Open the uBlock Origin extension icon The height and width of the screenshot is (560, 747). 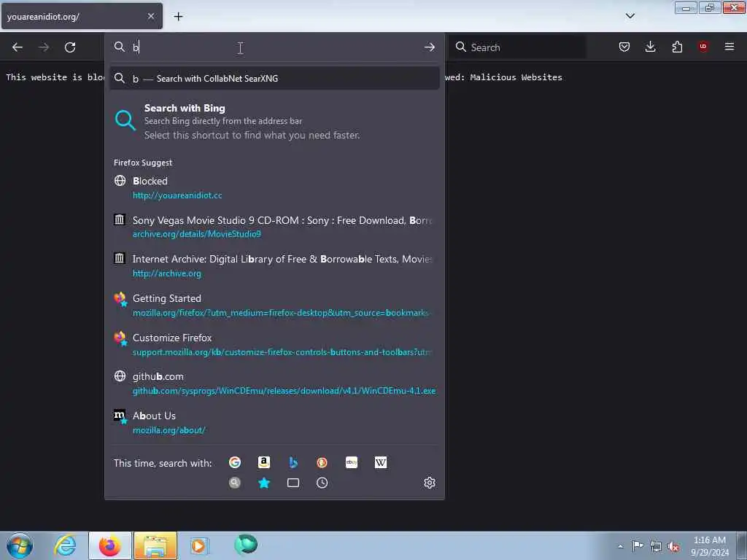[x=703, y=47]
